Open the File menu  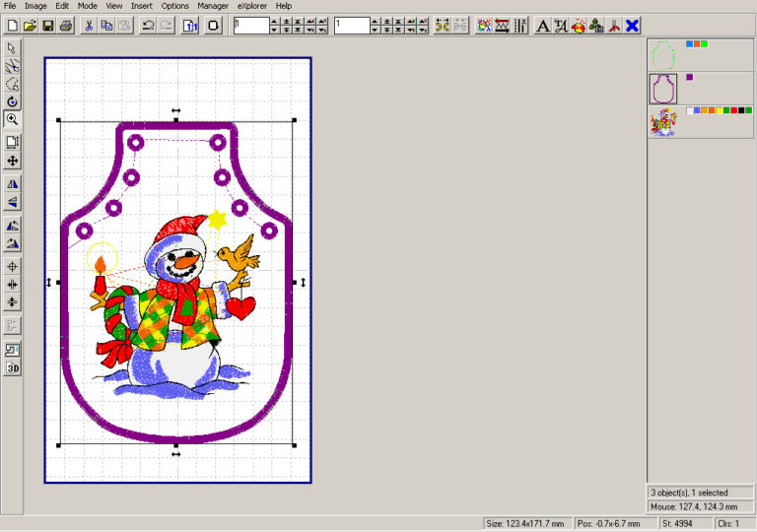[10, 6]
